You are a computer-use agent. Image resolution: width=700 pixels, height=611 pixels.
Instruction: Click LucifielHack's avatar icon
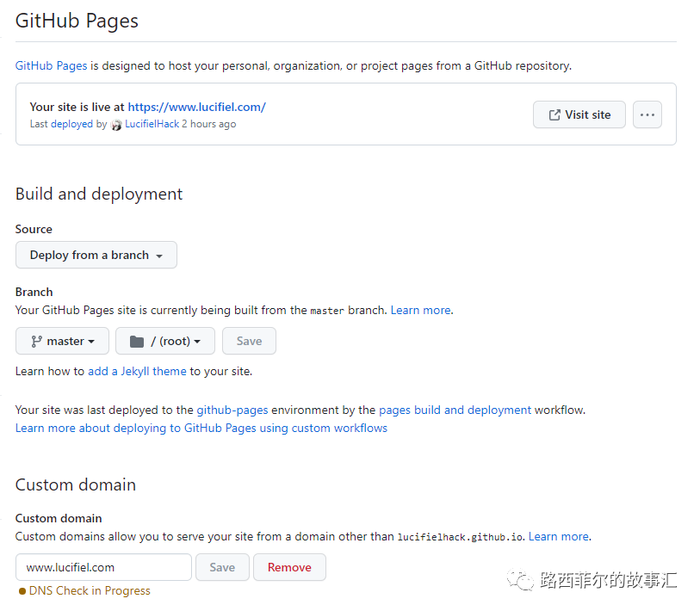[x=116, y=125]
